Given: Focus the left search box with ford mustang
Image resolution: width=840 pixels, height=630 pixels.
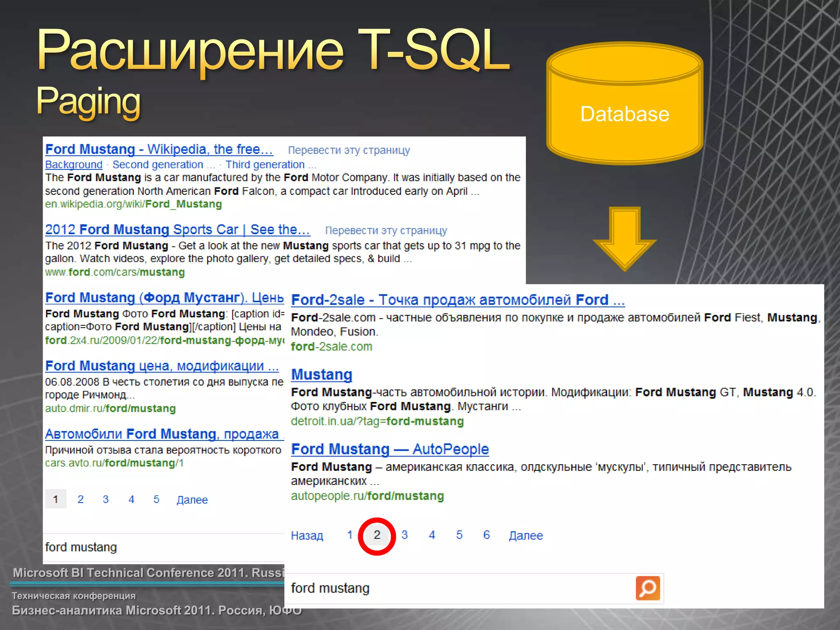Looking at the screenshot, I should 164,547.
